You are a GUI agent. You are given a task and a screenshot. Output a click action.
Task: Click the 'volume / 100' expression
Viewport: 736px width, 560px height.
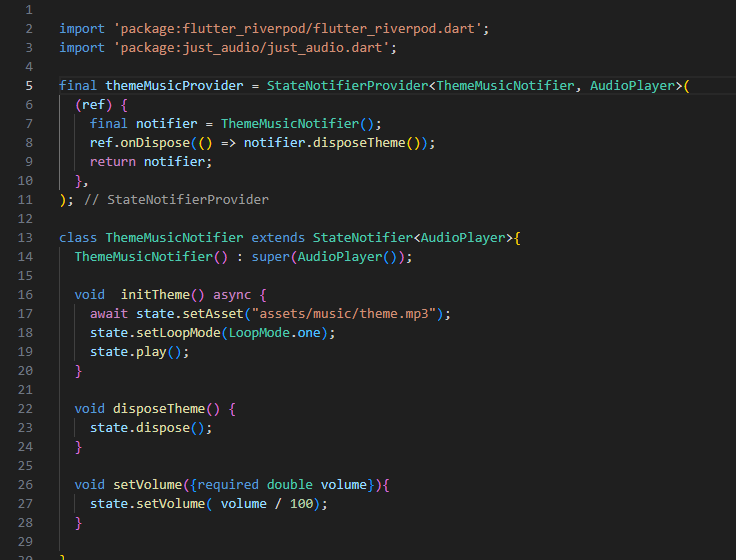tap(266, 504)
